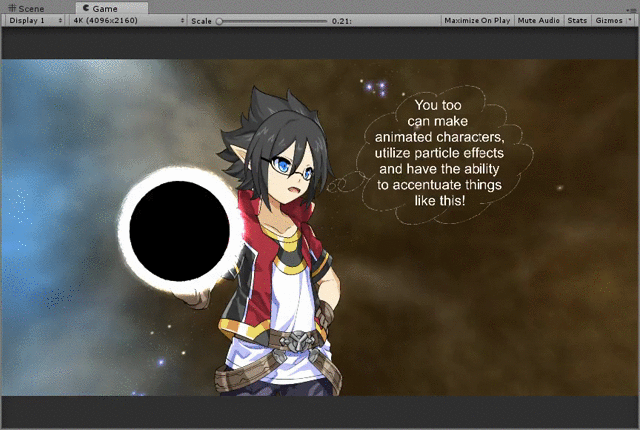Image resolution: width=640 pixels, height=430 pixels.
Task: Select the Game tab
Action: click(x=111, y=9)
